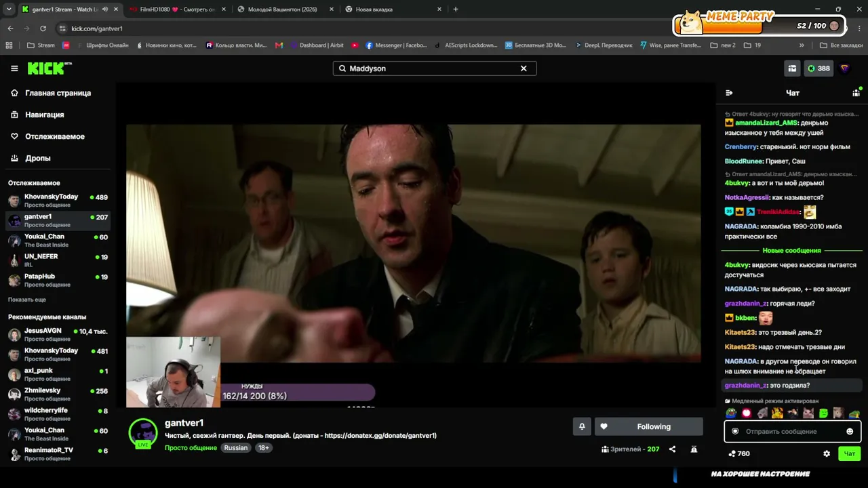
Task: Click the 18+ tag
Action: [x=263, y=448]
